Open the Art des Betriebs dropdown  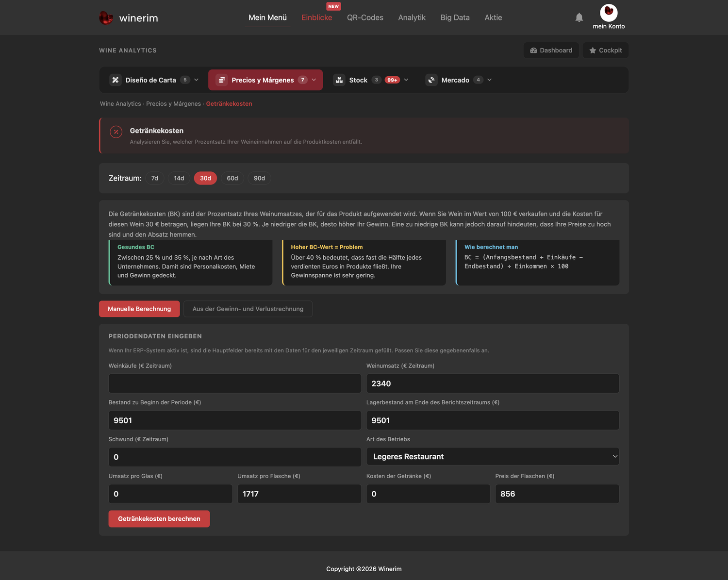coord(493,457)
